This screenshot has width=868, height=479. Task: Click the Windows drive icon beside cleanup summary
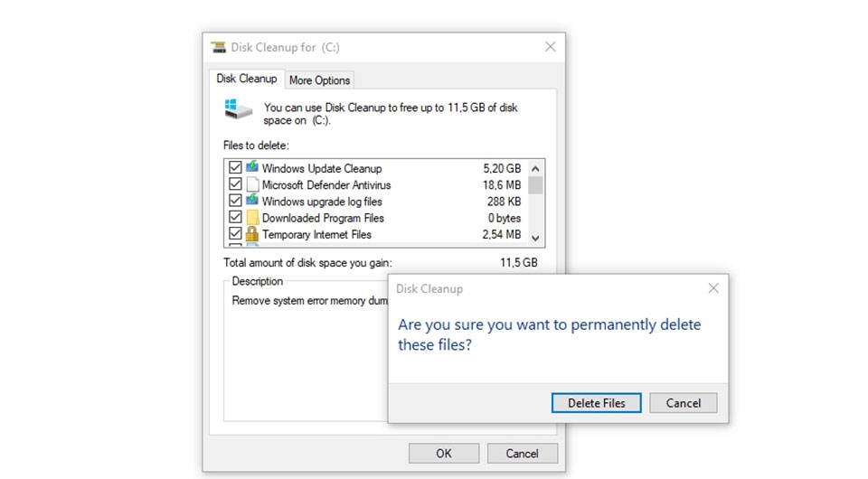(239, 109)
